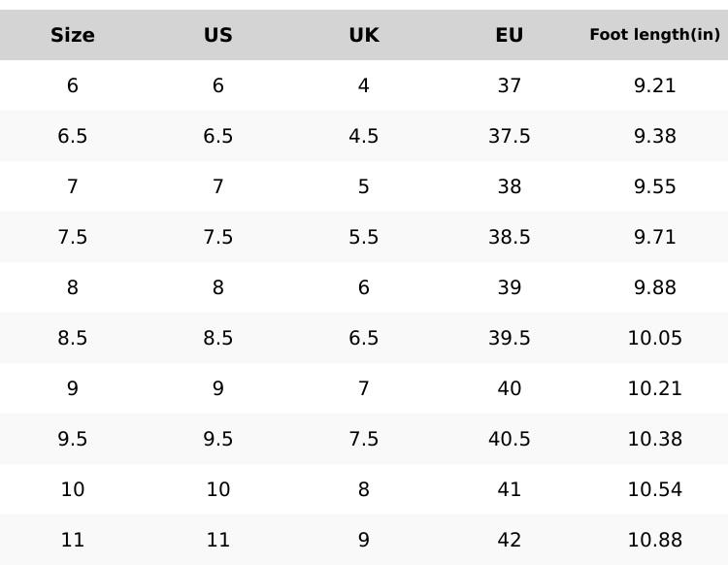Select the 9.21 foot length cell
The height and width of the screenshot is (565, 728).
tap(655, 85)
